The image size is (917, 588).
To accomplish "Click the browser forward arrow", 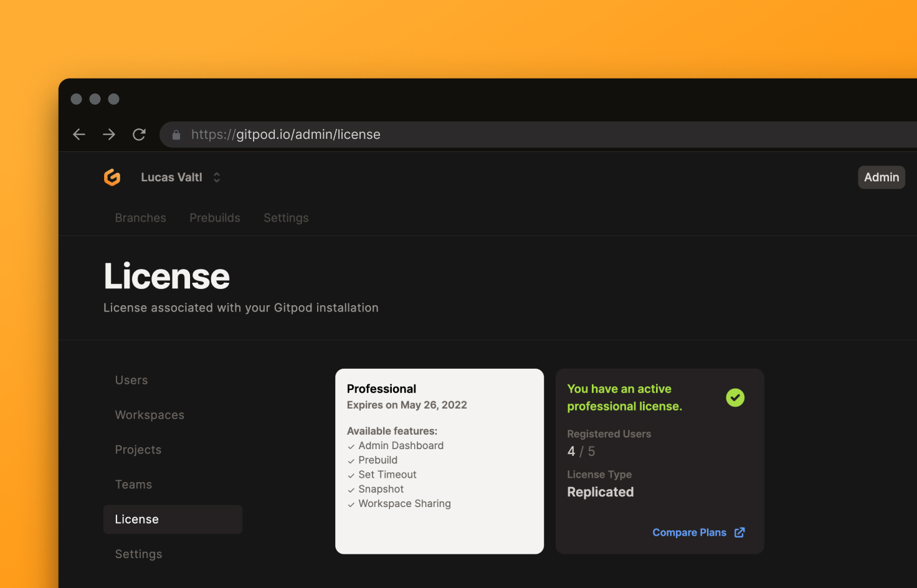I will click(109, 135).
